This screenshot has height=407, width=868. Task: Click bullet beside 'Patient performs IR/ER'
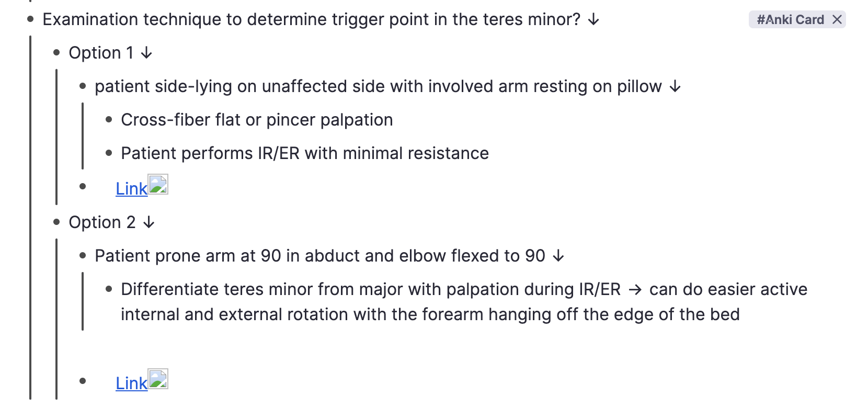[109, 153]
